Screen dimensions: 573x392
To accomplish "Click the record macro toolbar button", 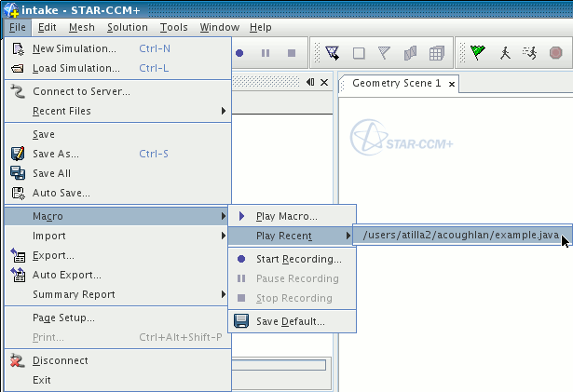I will [239, 53].
